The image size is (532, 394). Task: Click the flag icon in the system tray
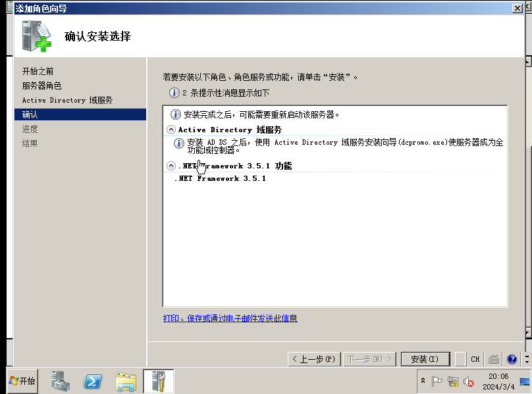pos(437,382)
